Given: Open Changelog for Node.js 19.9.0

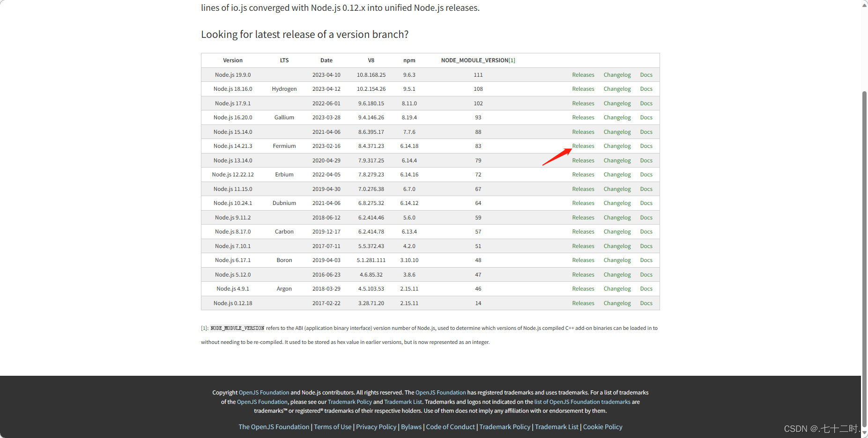Looking at the screenshot, I should (x=617, y=75).
